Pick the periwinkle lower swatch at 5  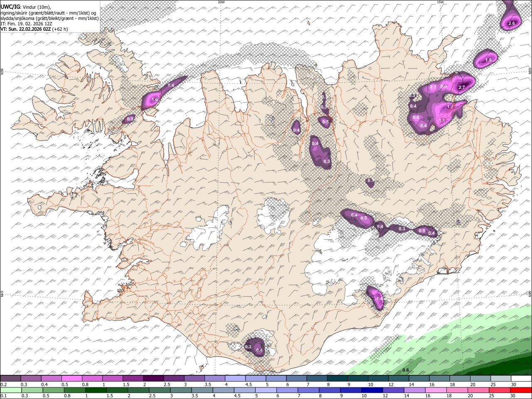point(265,390)
